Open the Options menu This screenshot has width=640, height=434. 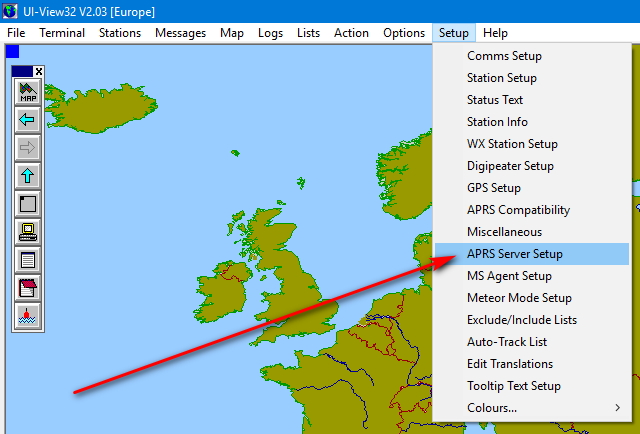tap(404, 33)
